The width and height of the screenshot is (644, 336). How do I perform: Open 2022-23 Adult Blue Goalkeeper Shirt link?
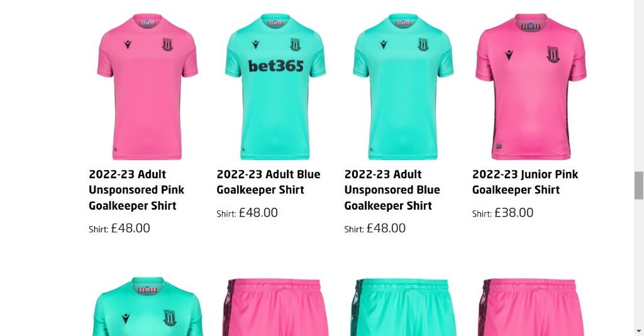pyautogui.click(x=268, y=182)
